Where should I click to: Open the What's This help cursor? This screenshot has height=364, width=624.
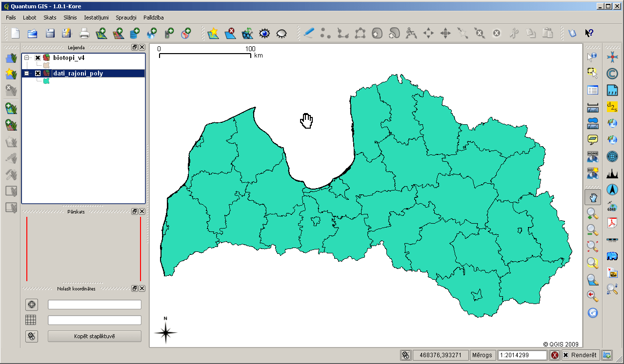point(589,33)
